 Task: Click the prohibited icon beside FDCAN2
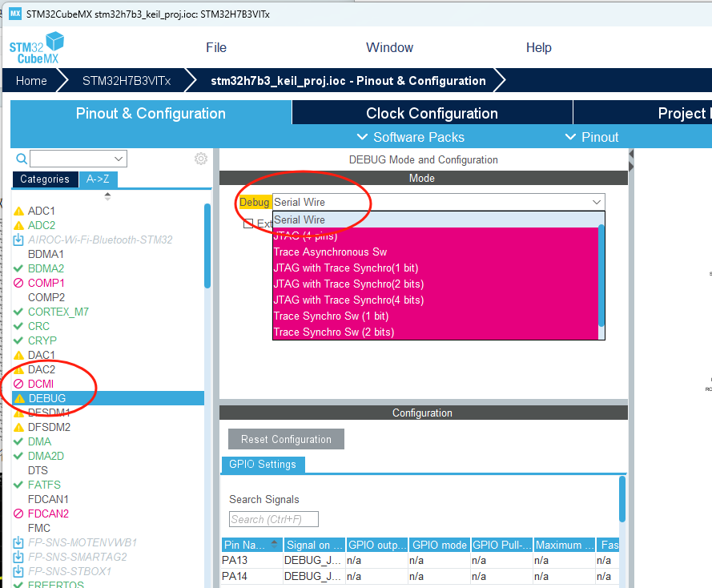[18, 513]
